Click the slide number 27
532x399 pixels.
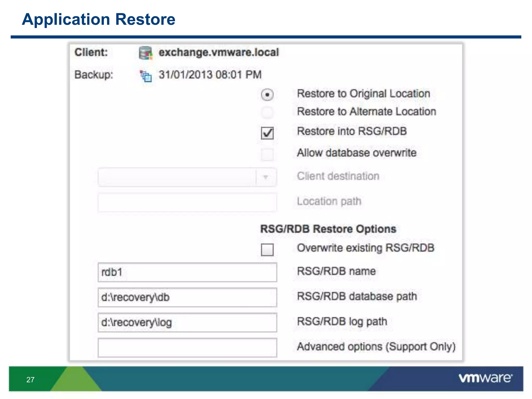[x=30, y=380]
